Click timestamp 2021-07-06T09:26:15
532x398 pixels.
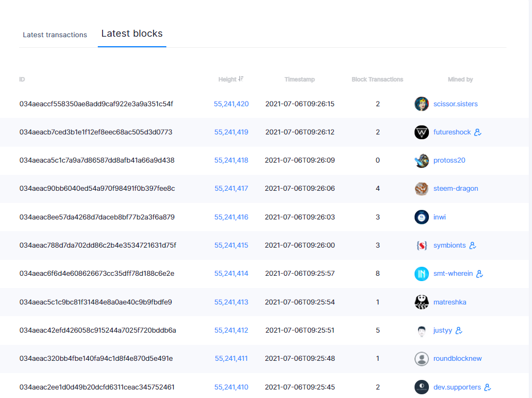[x=300, y=104]
